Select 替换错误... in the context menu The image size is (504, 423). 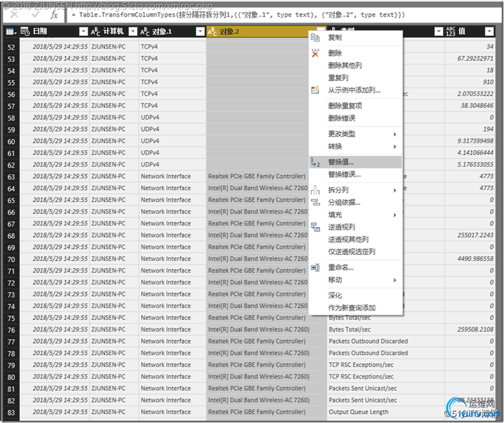(x=344, y=174)
